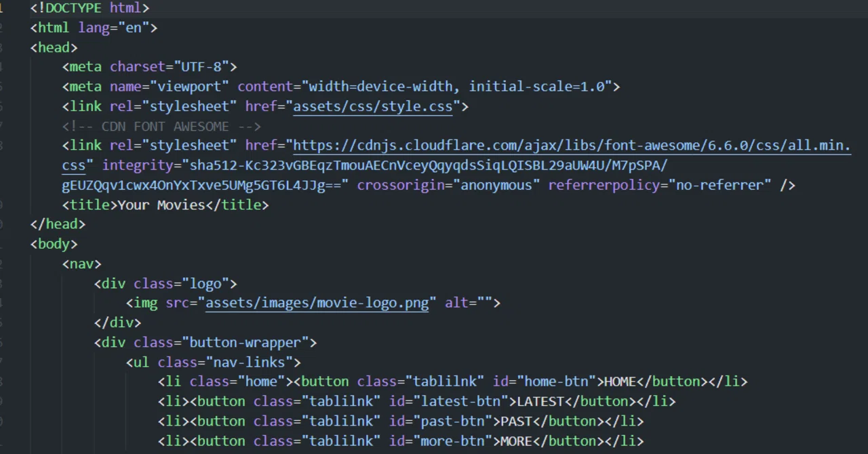Click the "nav-links" class value
868x454 pixels.
tap(249, 362)
